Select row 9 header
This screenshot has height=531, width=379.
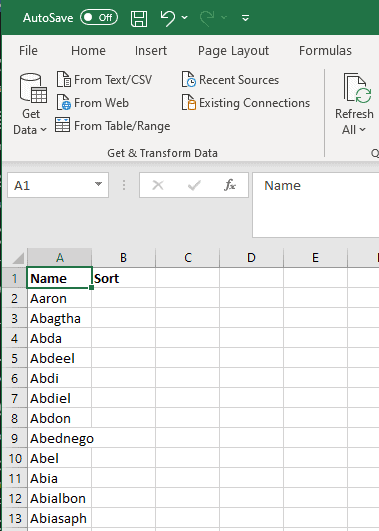click(15, 438)
